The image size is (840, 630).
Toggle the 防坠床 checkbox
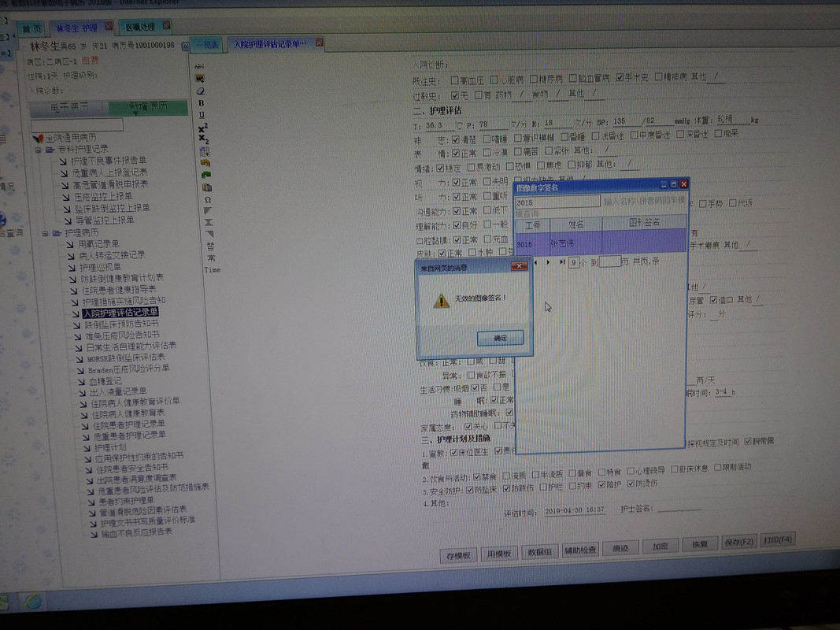tap(470, 490)
